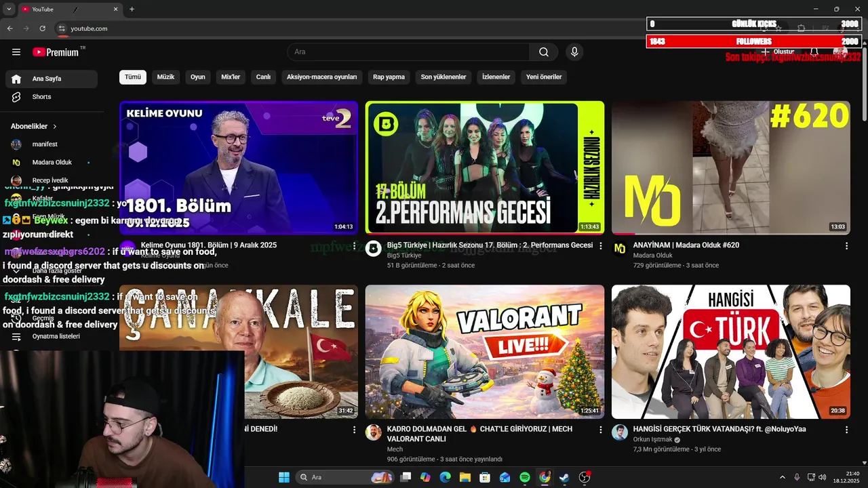The width and height of the screenshot is (868, 488).
Task: Go to the YouTube Premium logo home
Action: point(56,52)
